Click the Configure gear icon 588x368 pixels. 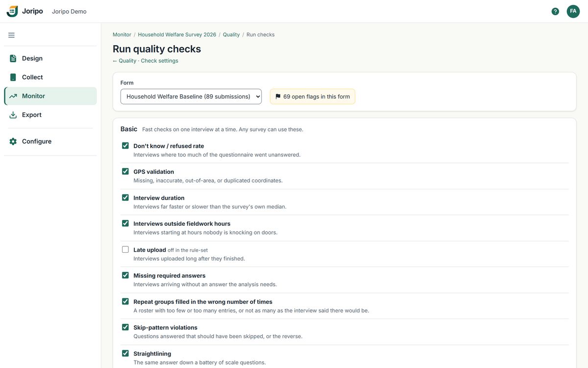coord(13,141)
